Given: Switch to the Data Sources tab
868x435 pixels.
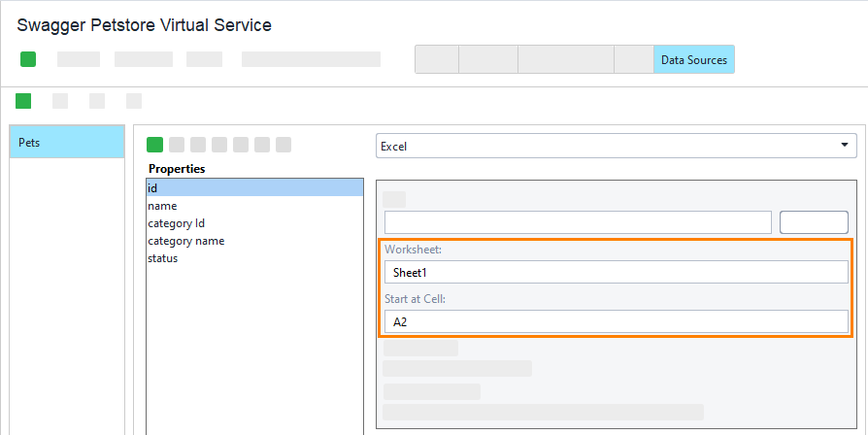Looking at the screenshot, I should tap(694, 60).
